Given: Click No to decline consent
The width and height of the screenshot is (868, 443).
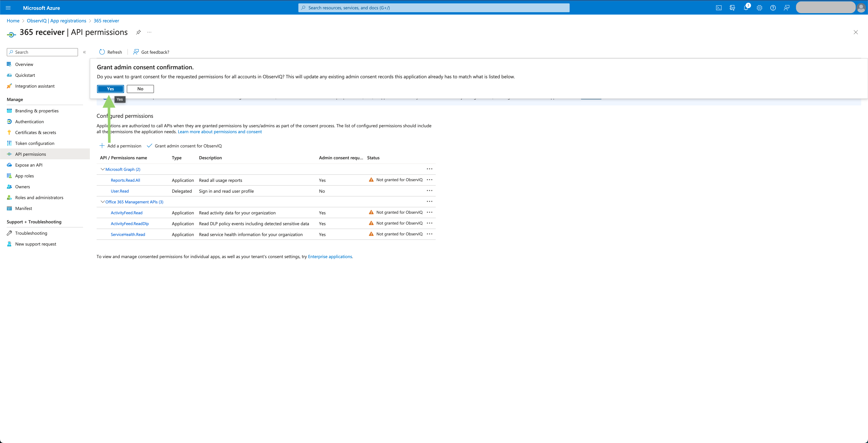Looking at the screenshot, I should point(140,89).
